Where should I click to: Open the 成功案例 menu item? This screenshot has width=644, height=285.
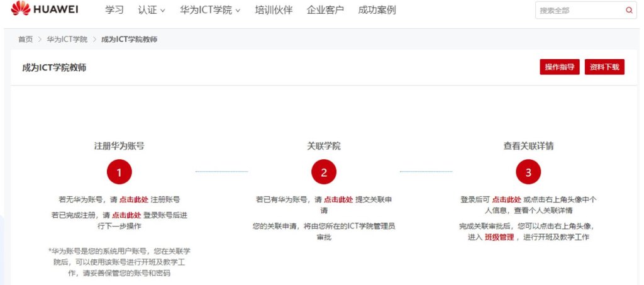point(377,10)
